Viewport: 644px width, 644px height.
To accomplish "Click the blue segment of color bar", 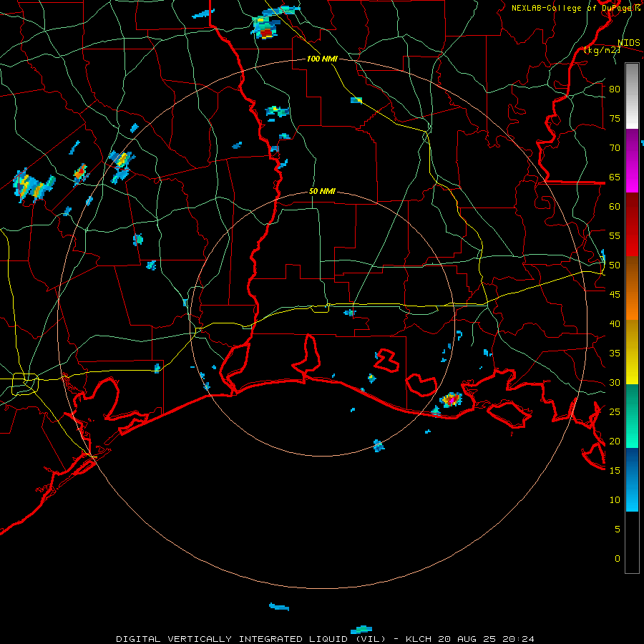I will pos(632,479).
